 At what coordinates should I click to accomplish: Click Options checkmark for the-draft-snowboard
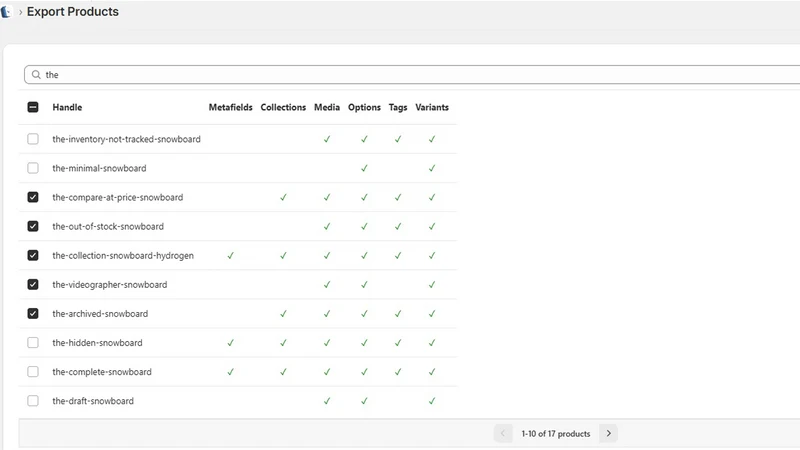point(364,401)
